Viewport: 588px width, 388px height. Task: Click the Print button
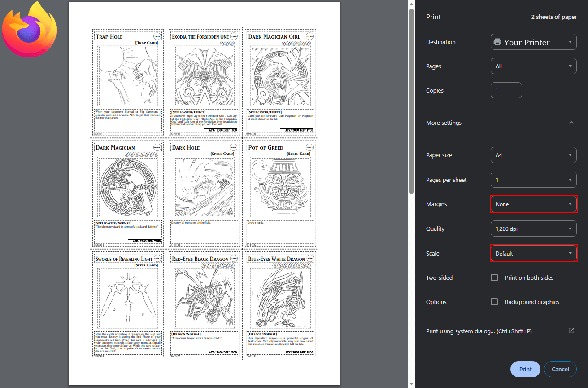point(525,369)
